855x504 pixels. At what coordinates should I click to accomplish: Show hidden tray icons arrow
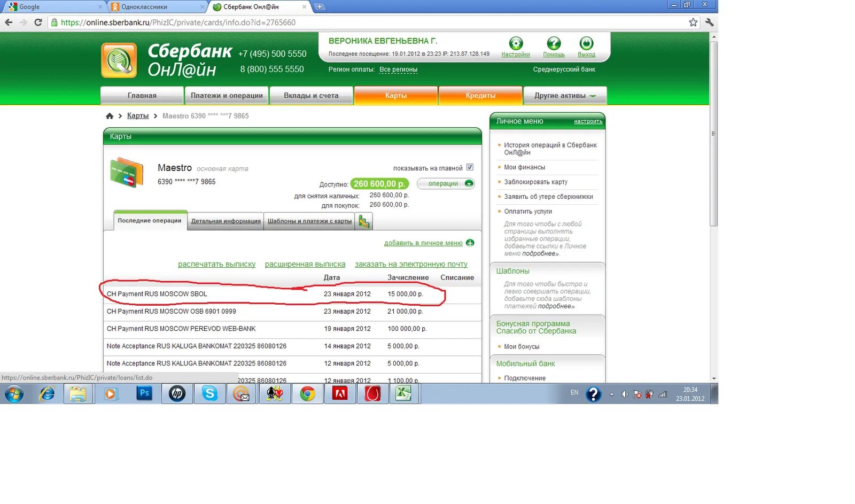[611, 394]
